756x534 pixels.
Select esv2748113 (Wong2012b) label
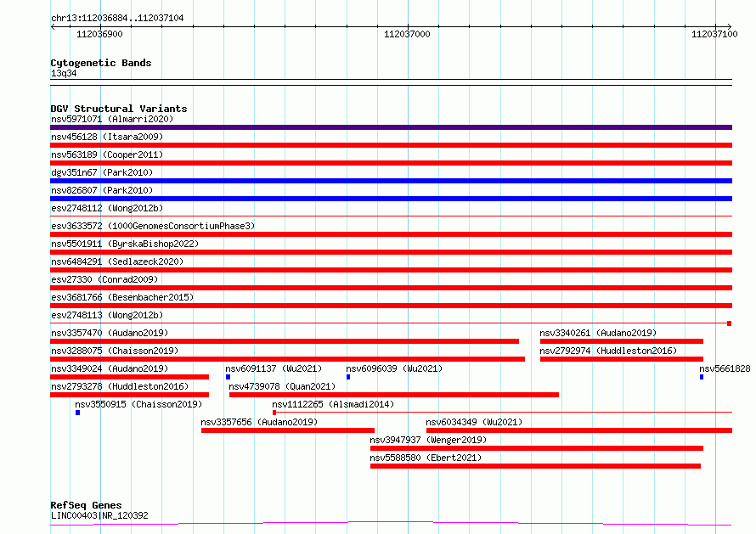click(107, 315)
